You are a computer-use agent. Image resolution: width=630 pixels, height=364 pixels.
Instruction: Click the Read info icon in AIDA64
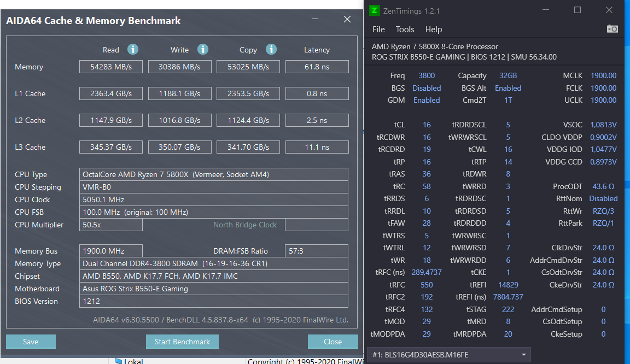pyautogui.click(x=133, y=49)
